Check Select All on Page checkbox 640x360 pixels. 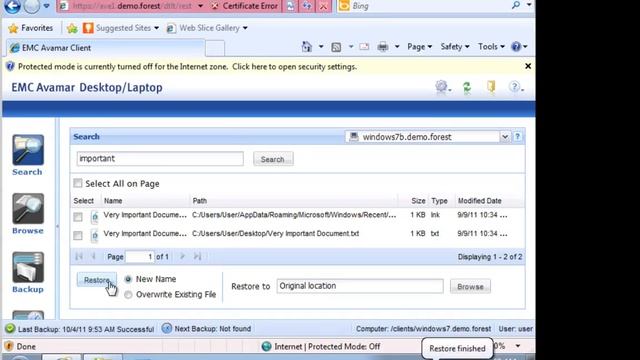(x=78, y=183)
